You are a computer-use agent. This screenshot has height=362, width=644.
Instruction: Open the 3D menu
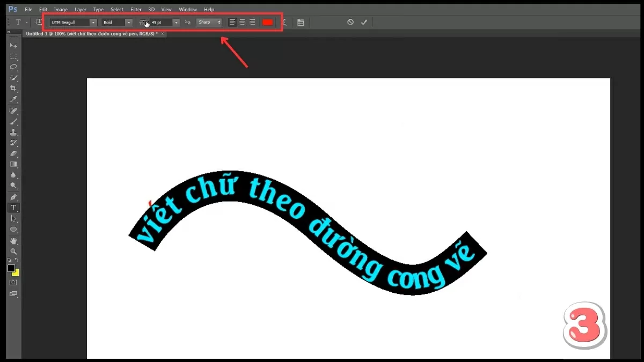point(151,9)
